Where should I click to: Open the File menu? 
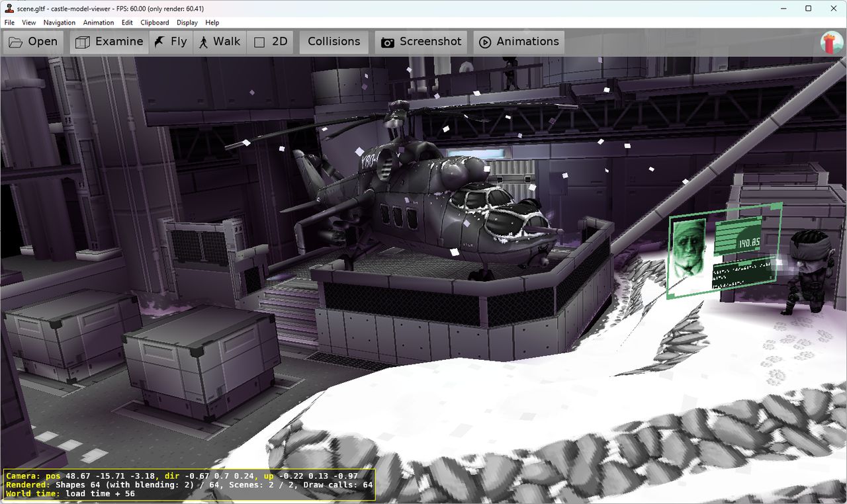(9, 22)
